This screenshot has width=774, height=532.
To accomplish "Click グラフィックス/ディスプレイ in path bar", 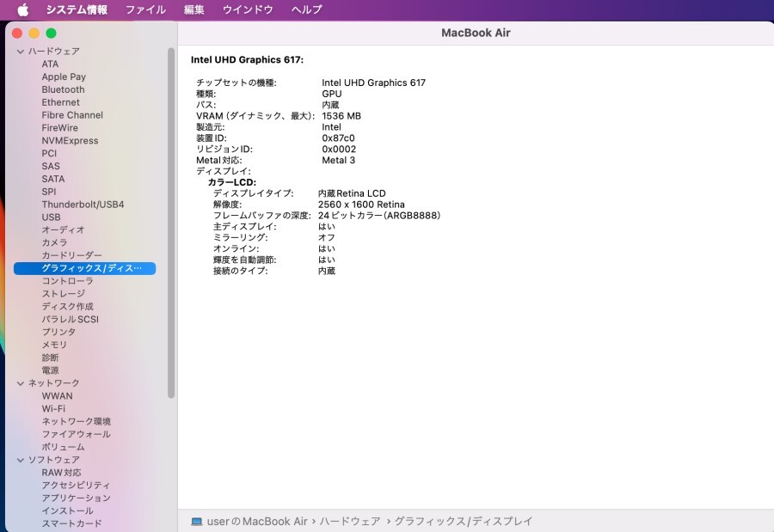I will 464,522.
